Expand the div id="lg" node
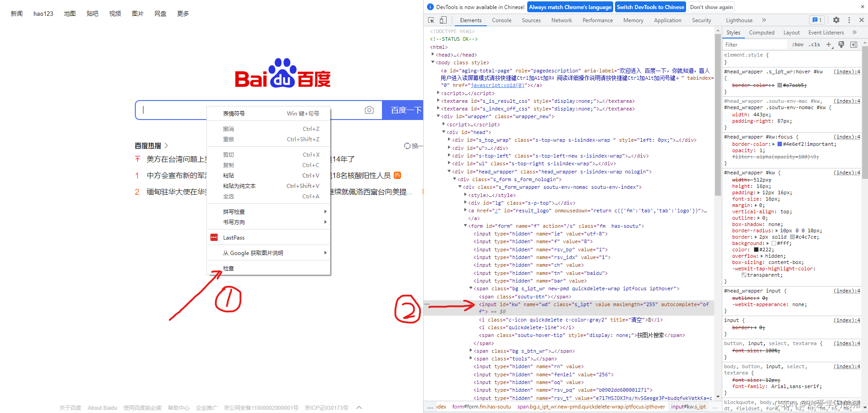 [x=465, y=202]
